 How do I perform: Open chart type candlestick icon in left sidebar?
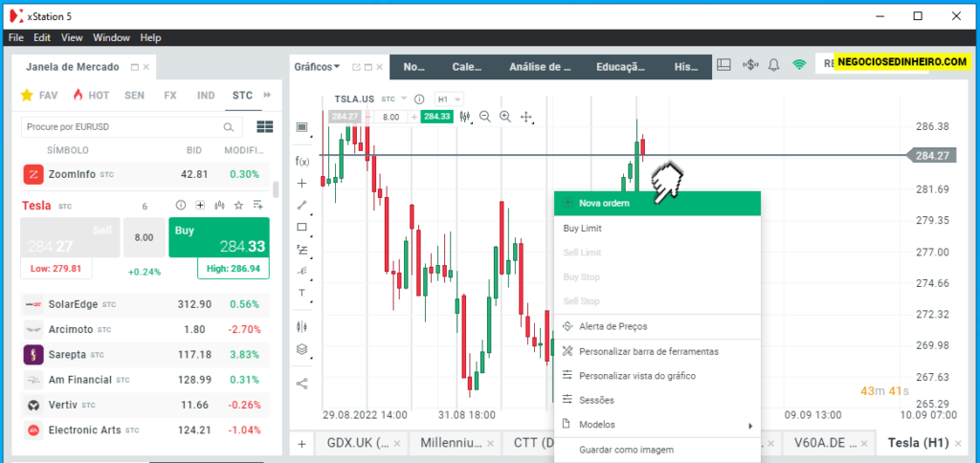[301, 325]
